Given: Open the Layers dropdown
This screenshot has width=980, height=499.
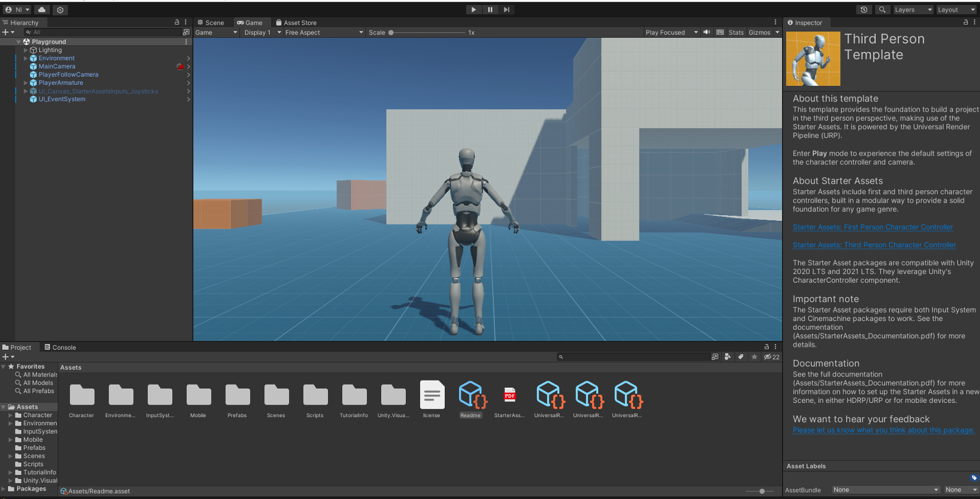Looking at the screenshot, I should pos(913,10).
